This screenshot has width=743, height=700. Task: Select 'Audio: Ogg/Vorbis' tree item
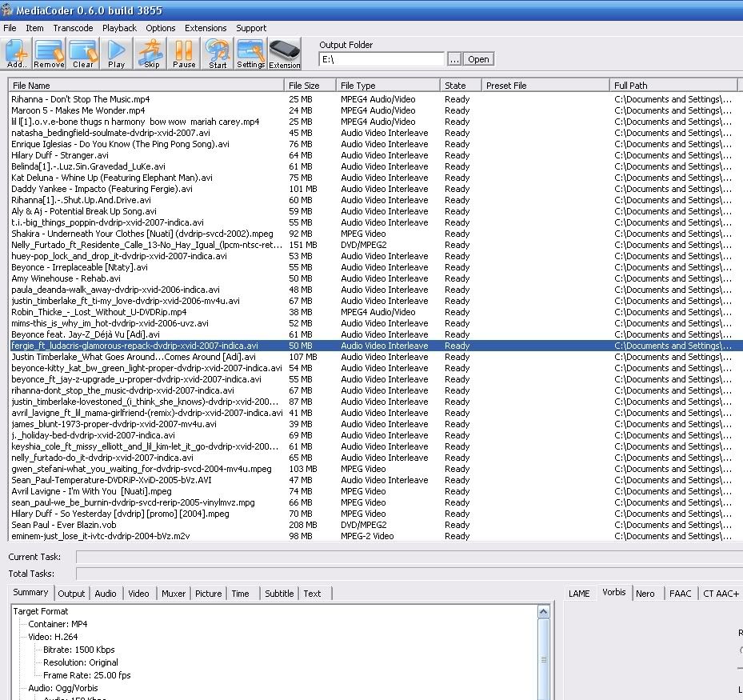[63, 688]
